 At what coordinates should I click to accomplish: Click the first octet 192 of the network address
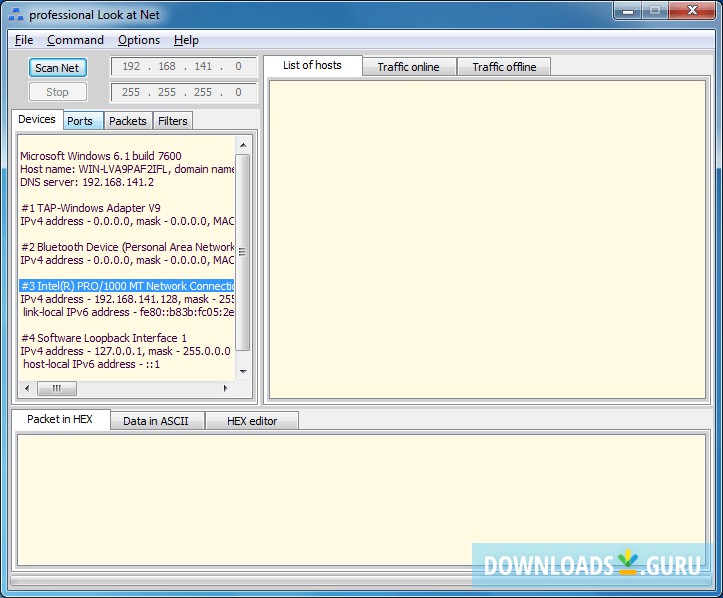[x=131, y=66]
